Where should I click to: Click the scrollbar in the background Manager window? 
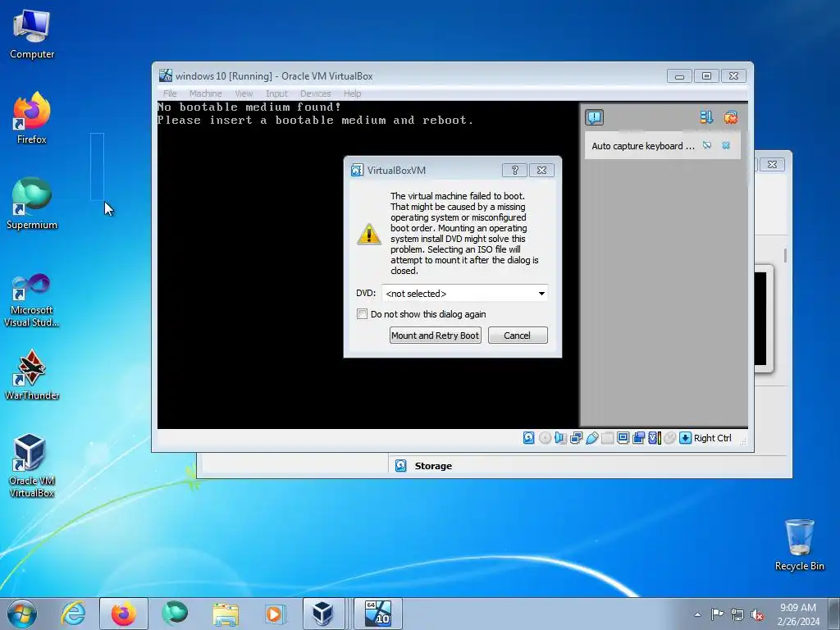pyautogui.click(x=785, y=256)
